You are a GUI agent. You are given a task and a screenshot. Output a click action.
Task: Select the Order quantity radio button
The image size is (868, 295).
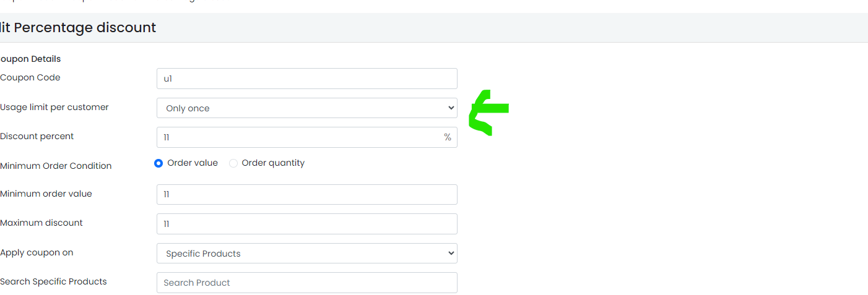coord(233,163)
